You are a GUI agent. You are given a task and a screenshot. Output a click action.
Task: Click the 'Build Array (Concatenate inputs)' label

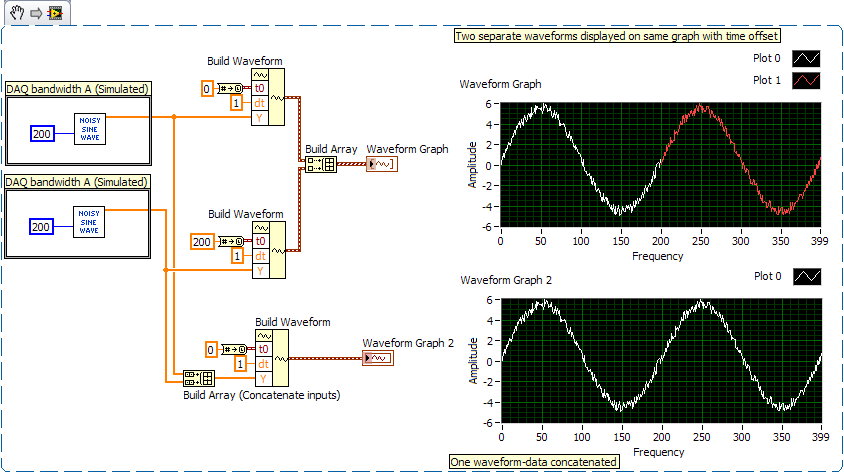[262, 395]
